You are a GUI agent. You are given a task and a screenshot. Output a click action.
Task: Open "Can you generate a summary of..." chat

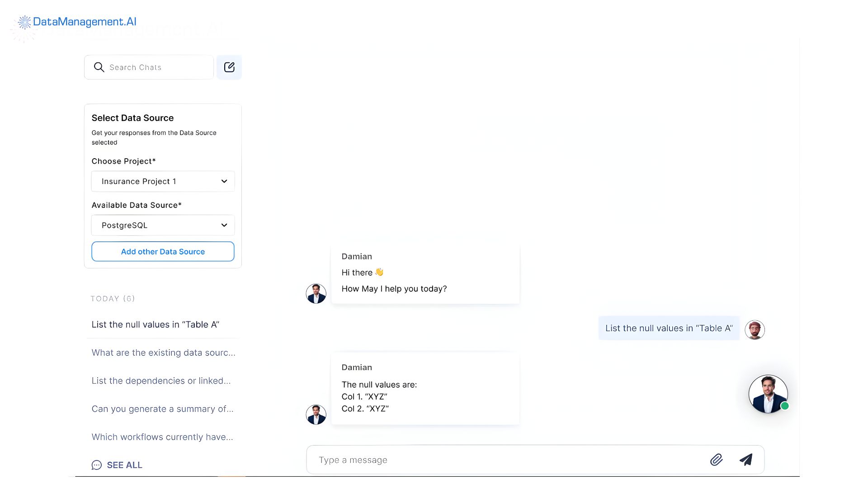pyautogui.click(x=163, y=409)
